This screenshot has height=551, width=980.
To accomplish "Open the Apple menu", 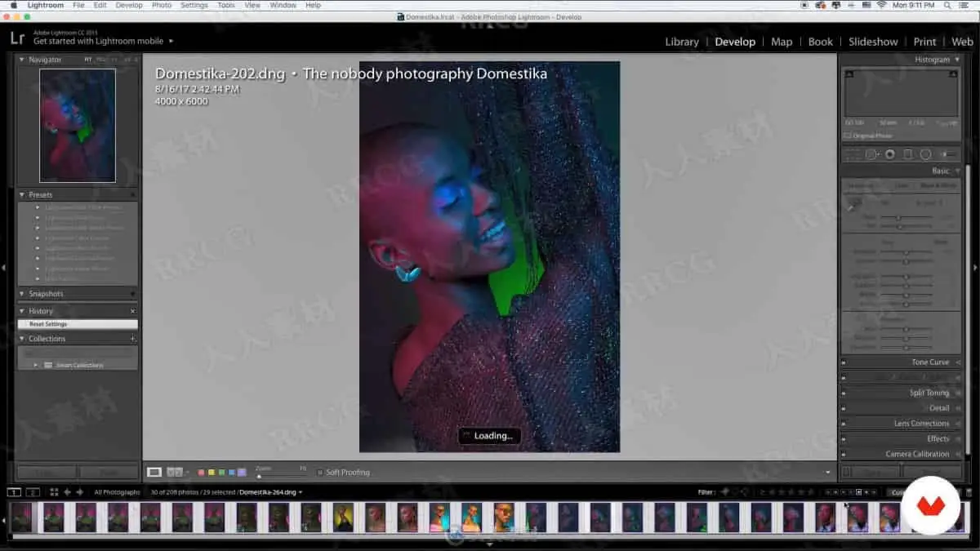I will (x=14, y=5).
